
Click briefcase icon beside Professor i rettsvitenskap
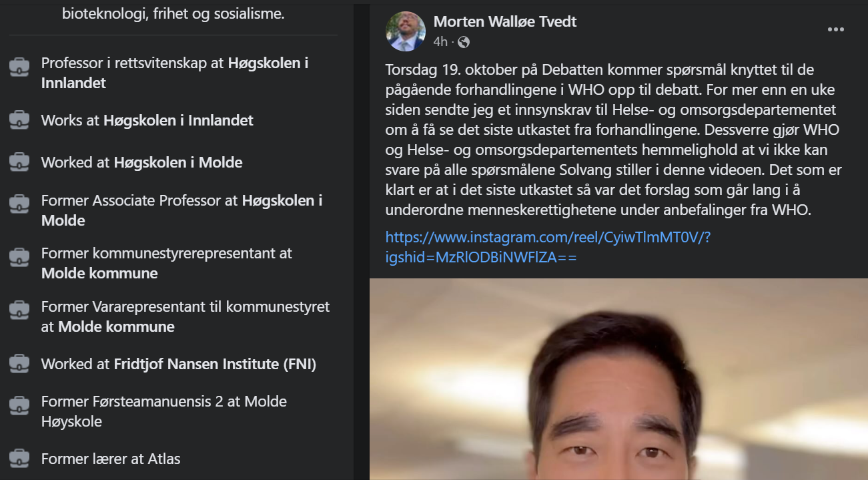[19, 67]
